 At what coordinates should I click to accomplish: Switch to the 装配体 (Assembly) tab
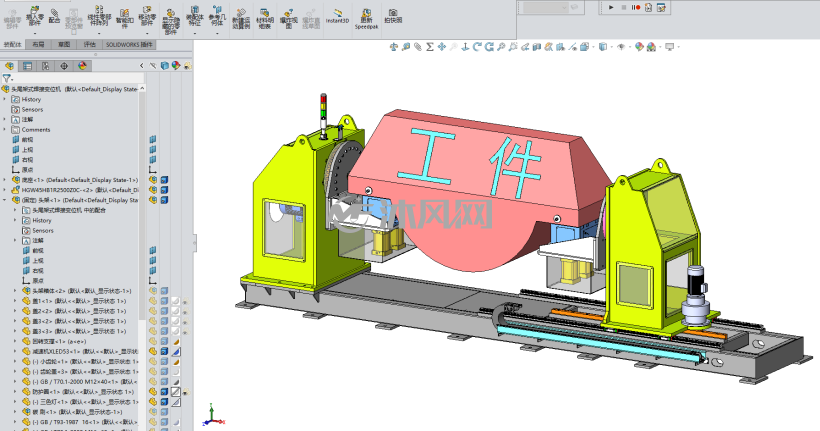pos(13,45)
